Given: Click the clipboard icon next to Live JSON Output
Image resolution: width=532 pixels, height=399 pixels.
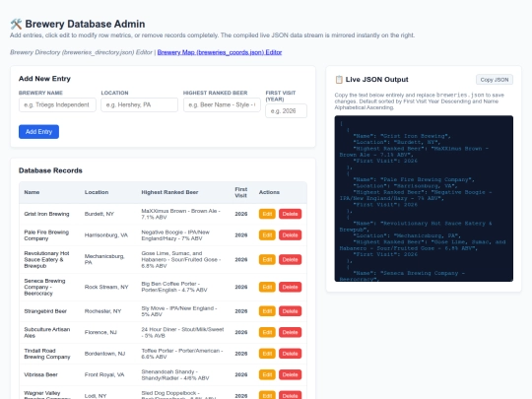Looking at the screenshot, I should coord(339,80).
